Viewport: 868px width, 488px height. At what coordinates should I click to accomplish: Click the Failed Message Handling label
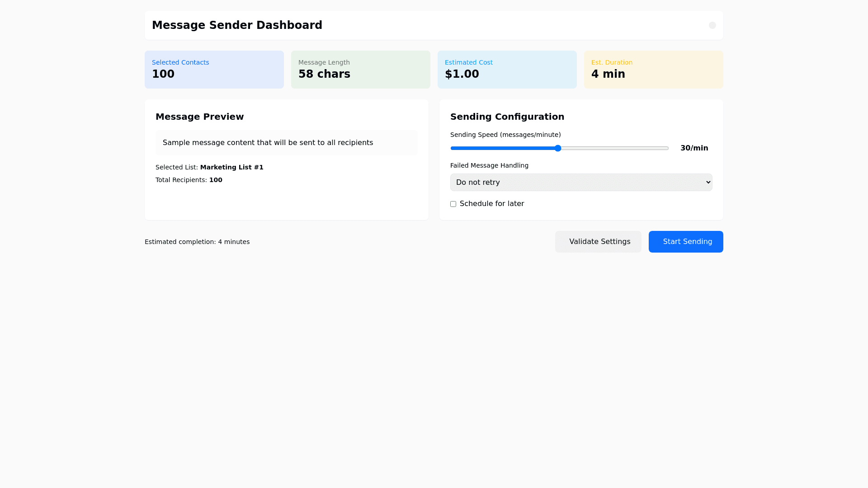(x=489, y=165)
